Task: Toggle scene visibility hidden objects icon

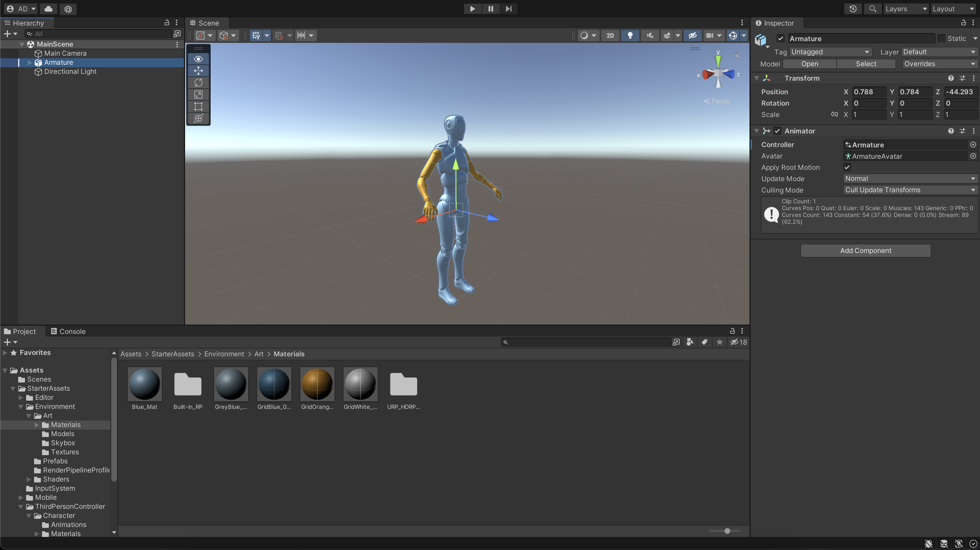Action: [692, 35]
